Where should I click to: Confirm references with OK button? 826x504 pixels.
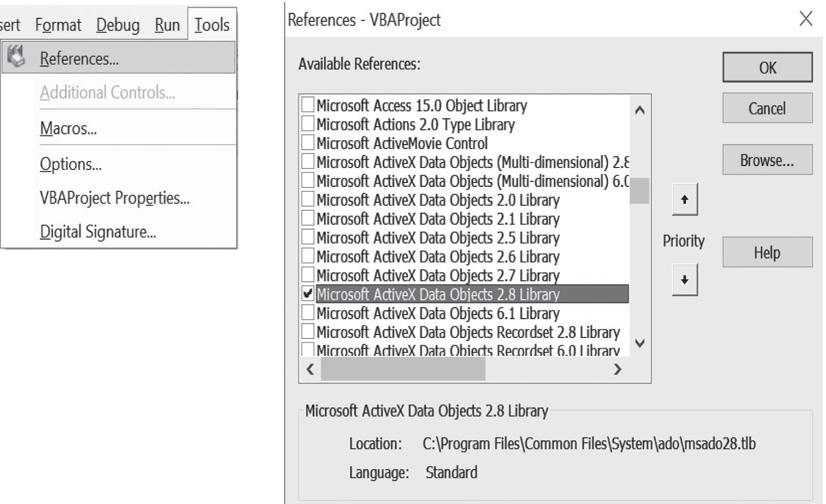(767, 67)
